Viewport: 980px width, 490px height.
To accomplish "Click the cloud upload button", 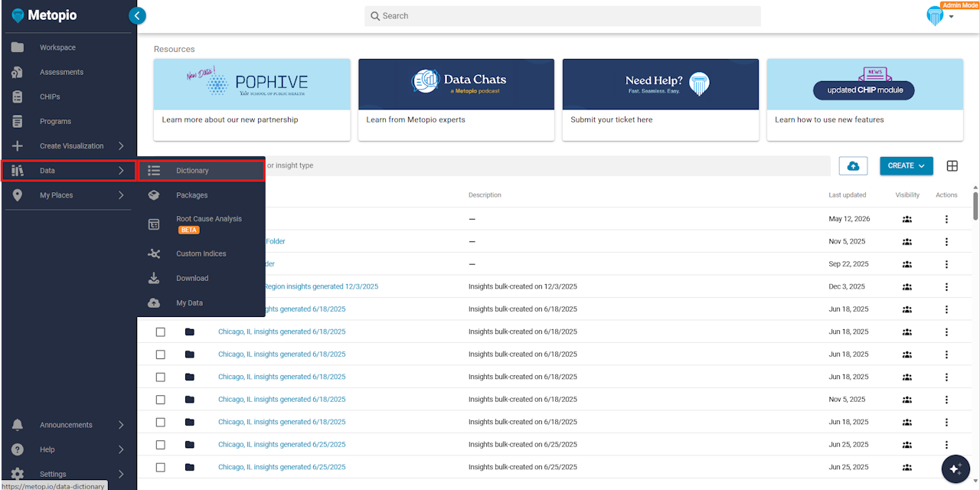I will coord(854,165).
